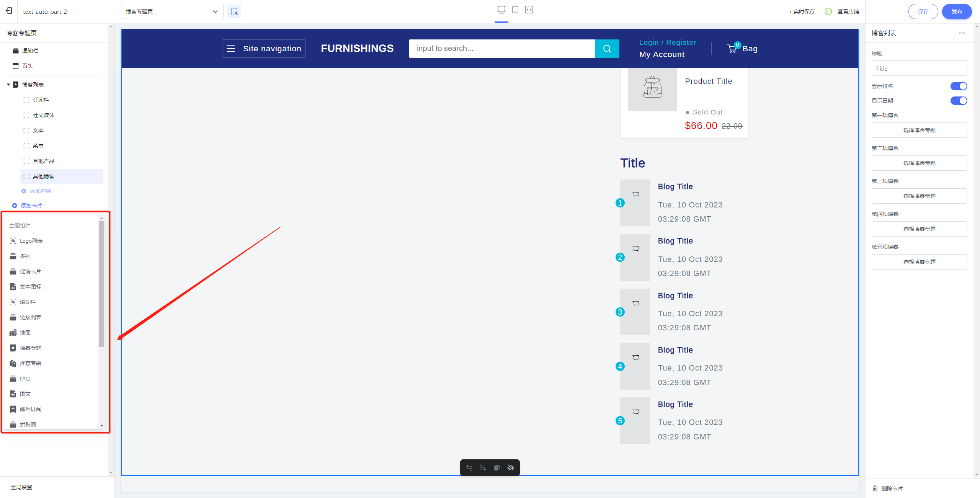This screenshot has height=498, width=980.
Task: Switch to tablet preview icon
Action: [515, 10]
